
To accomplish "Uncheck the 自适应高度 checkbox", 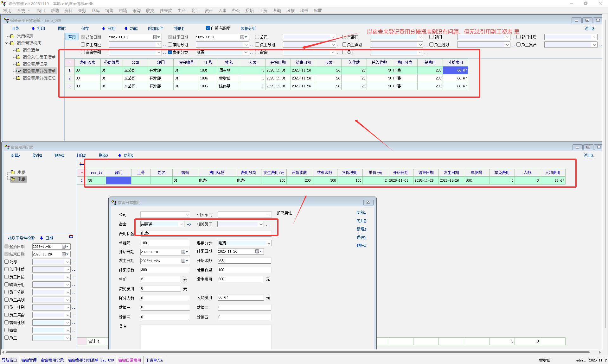I will 208,28.
